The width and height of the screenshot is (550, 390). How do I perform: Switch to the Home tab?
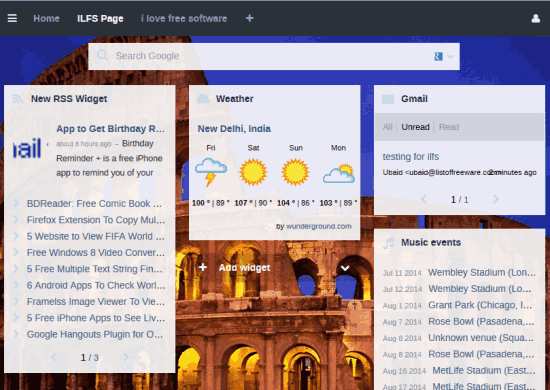(x=46, y=19)
